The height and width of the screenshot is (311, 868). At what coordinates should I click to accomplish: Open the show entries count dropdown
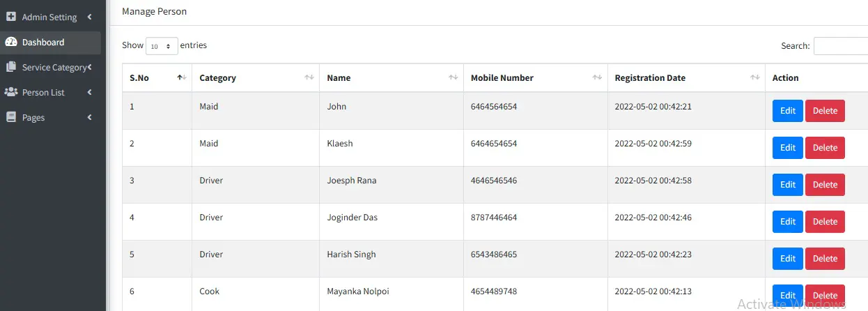pyautogui.click(x=162, y=46)
